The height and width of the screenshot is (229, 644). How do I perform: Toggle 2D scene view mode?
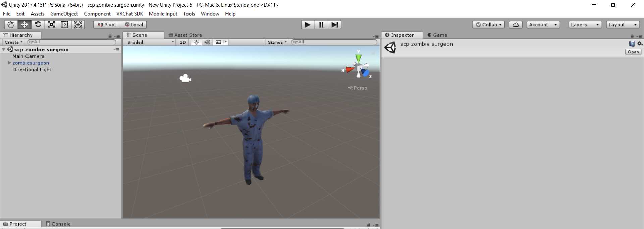pos(183,42)
